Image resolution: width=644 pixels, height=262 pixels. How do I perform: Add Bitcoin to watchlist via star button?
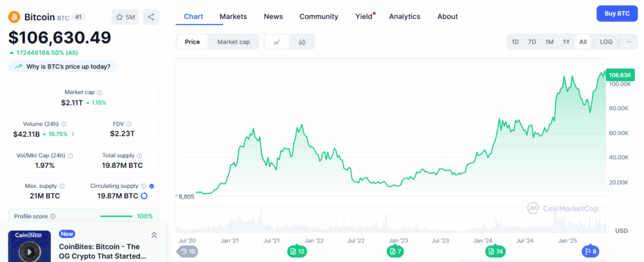pyautogui.click(x=125, y=17)
